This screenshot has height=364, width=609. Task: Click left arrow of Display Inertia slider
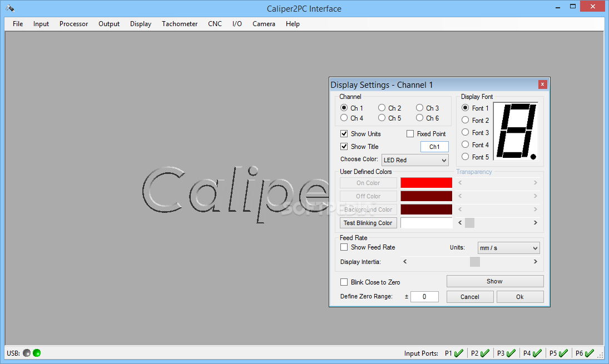coord(405,262)
